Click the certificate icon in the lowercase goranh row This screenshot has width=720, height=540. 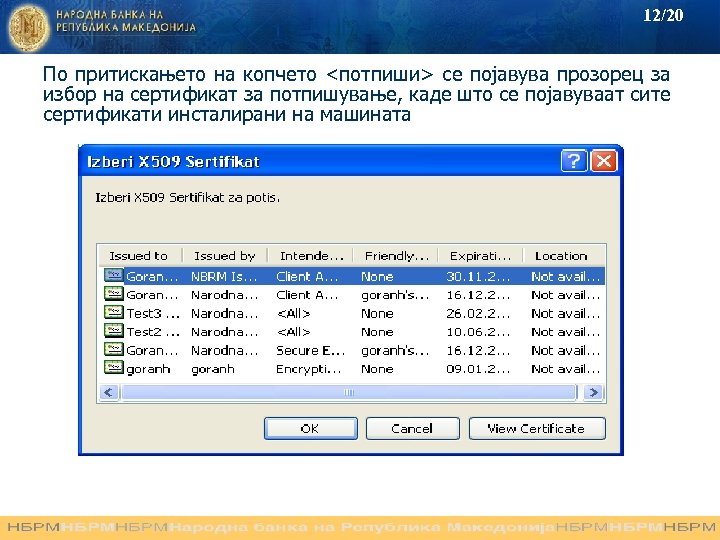click(113, 368)
